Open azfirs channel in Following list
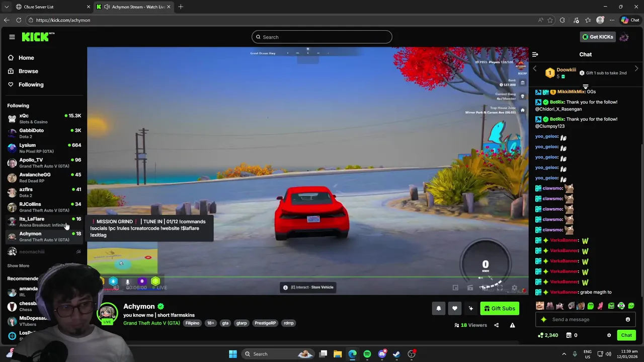This screenshot has width=644, height=362. point(44,192)
